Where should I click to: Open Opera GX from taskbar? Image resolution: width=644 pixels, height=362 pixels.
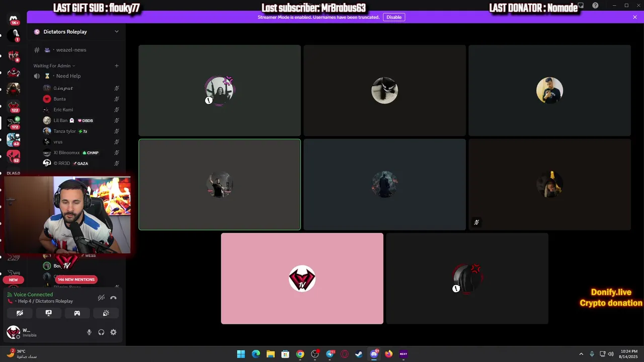point(344,354)
